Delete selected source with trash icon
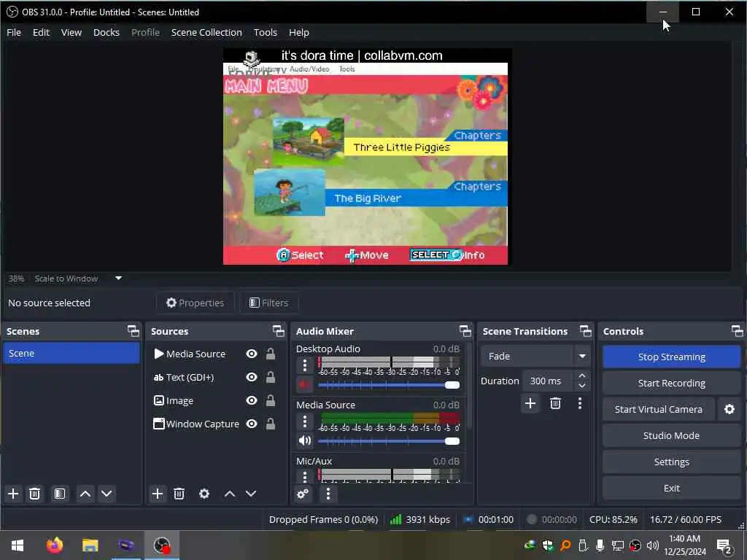The image size is (747, 560). pyautogui.click(x=179, y=494)
